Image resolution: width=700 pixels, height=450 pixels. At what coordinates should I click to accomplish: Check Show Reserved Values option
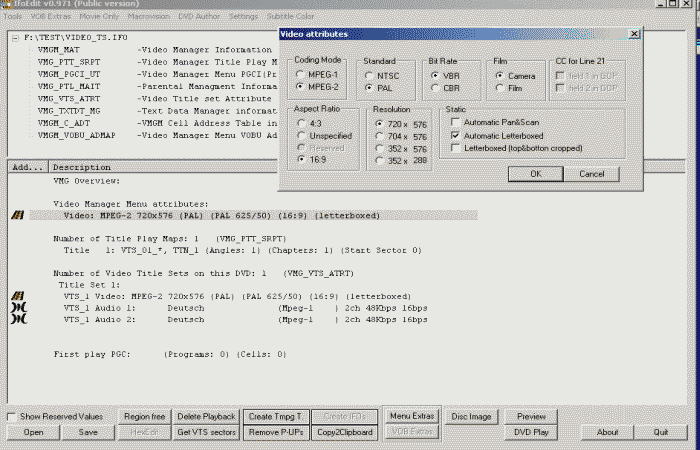click(13, 416)
